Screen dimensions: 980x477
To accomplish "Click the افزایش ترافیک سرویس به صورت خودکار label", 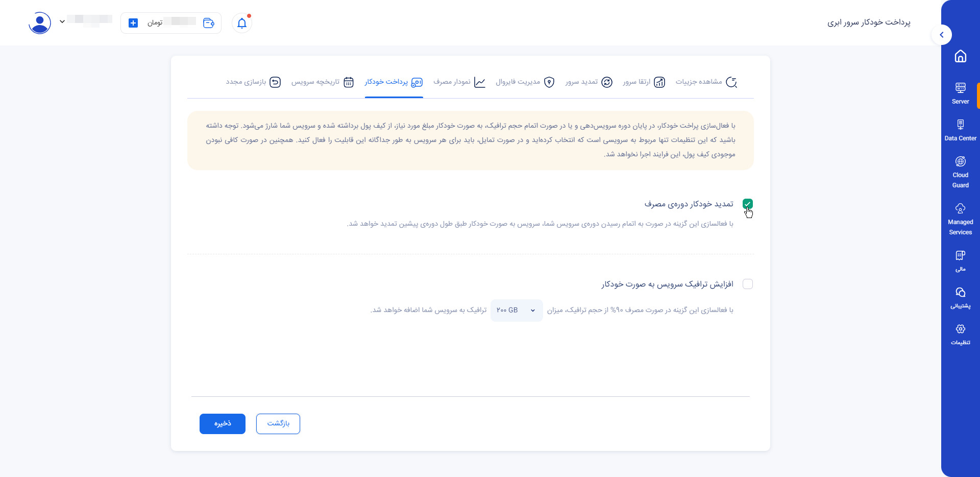I will coord(667,284).
